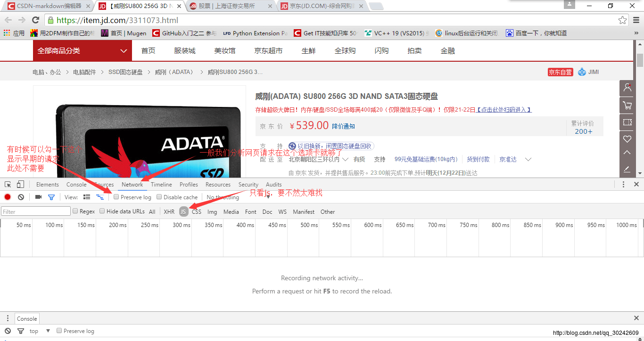This screenshot has width=644, height=341.
Task: Filter requests by WS type
Action: coord(282,211)
